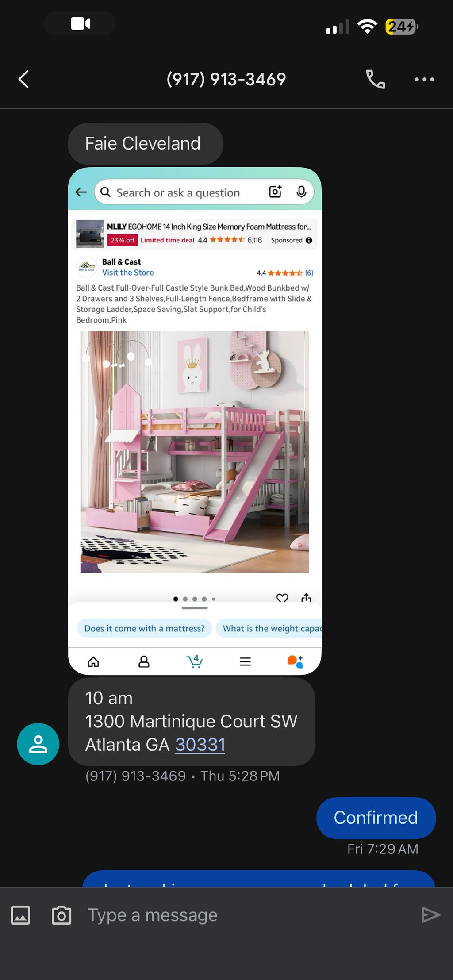
Task: Tap the battery indicator in status bar
Action: (x=402, y=27)
